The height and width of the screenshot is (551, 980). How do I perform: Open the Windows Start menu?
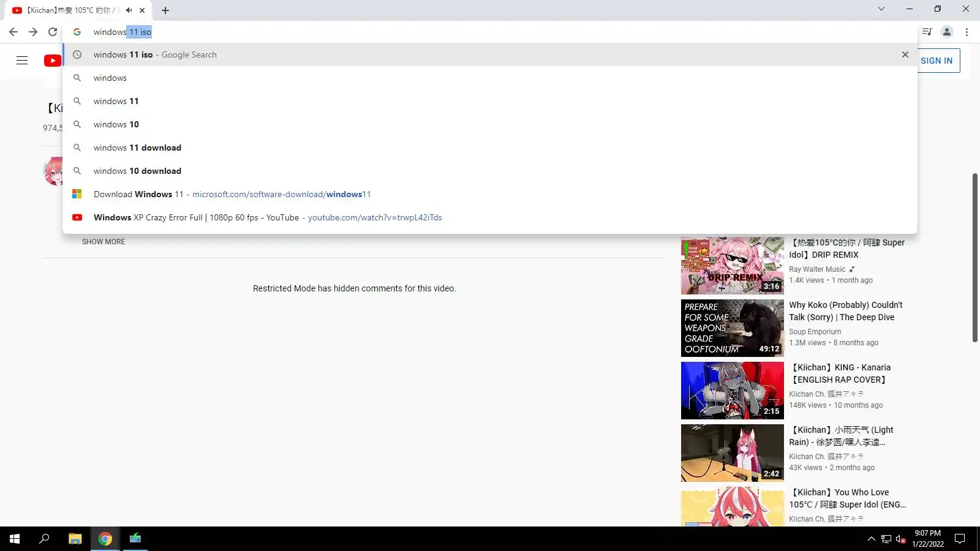tap(15, 539)
